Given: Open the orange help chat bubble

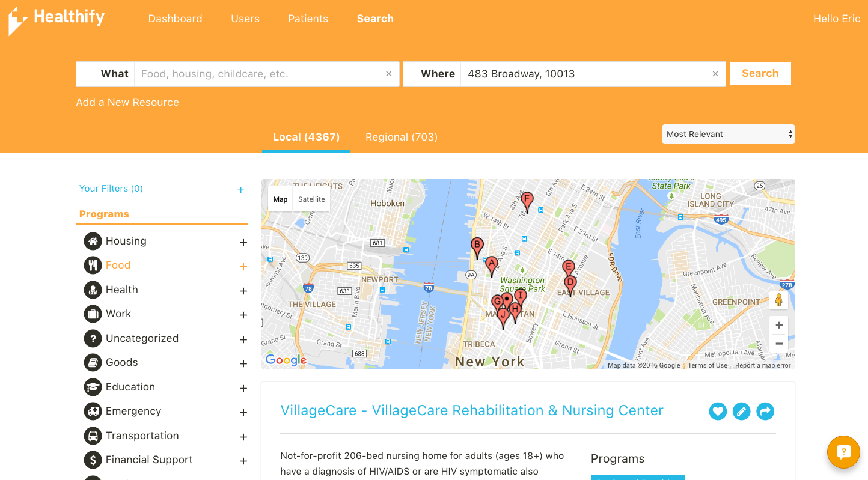Looking at the screenshot, I should pos(843,452).
